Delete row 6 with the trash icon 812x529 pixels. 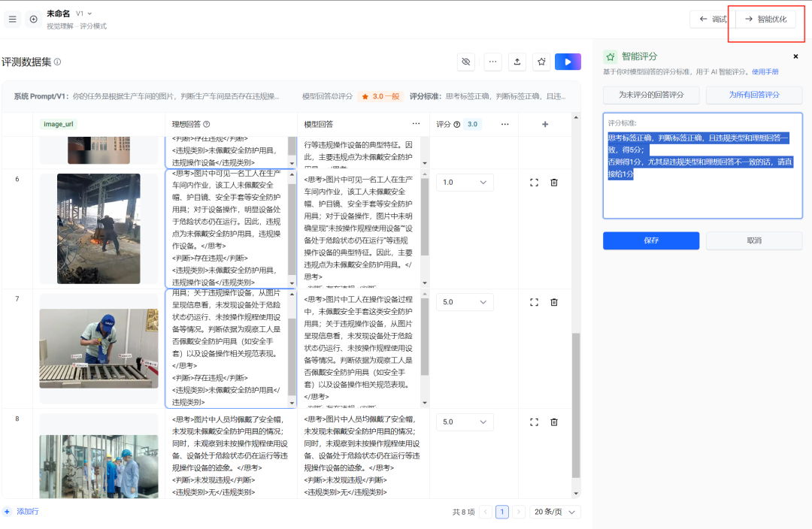tap(554, 183)
